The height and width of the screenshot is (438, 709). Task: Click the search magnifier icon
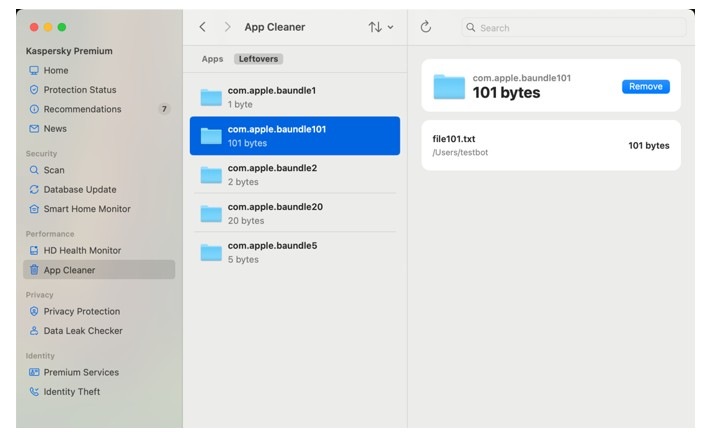471,28
